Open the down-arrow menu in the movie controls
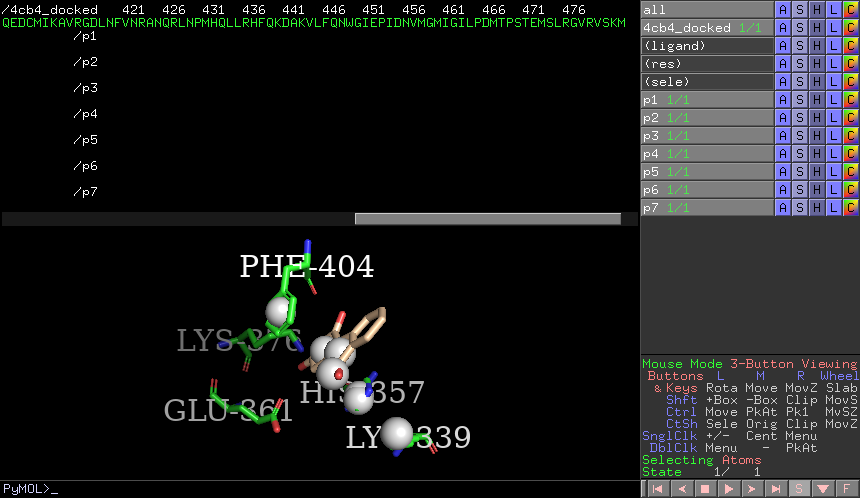Screen dimensions: 860x498 pos(823,489)
